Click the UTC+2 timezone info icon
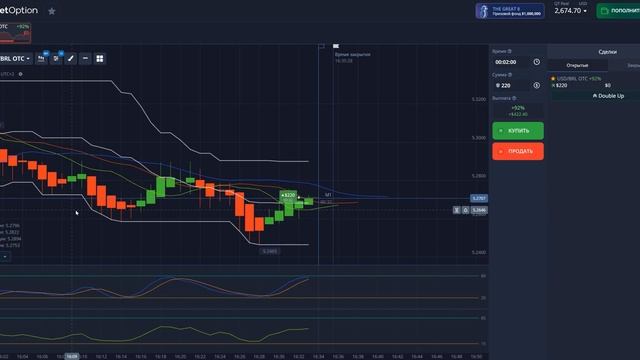This screenshot has width=640, height=360. [x=20, y=74]
